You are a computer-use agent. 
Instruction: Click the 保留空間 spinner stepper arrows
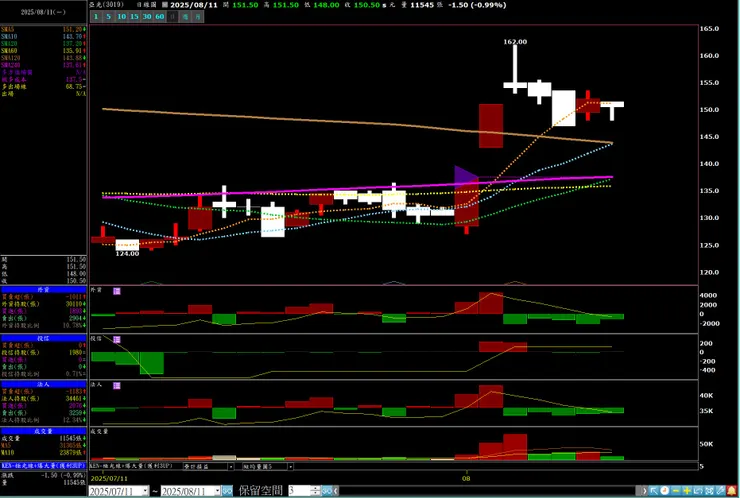(x=316, y=491)
